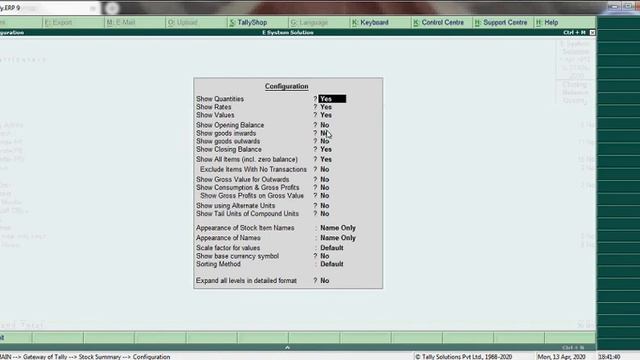Screen dimensions: 640x360
Task: Toggle Show All Items zero balance value
Action: click(x=326, y=159)
